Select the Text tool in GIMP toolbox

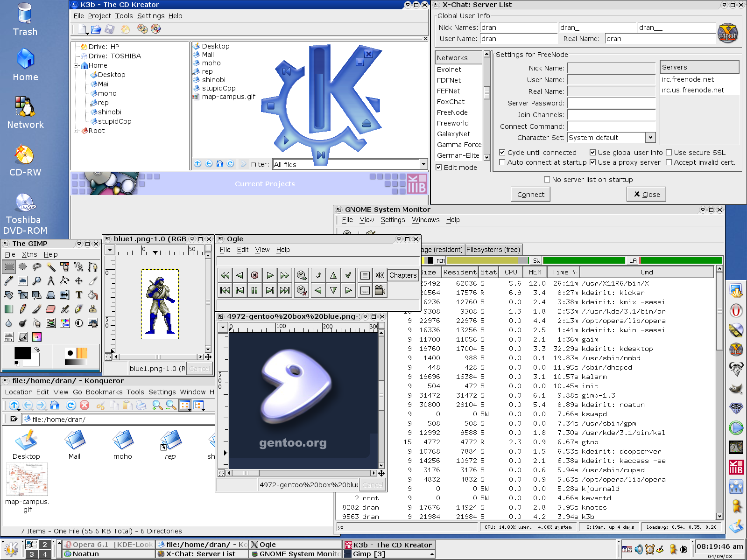click(x=79, y=295)
